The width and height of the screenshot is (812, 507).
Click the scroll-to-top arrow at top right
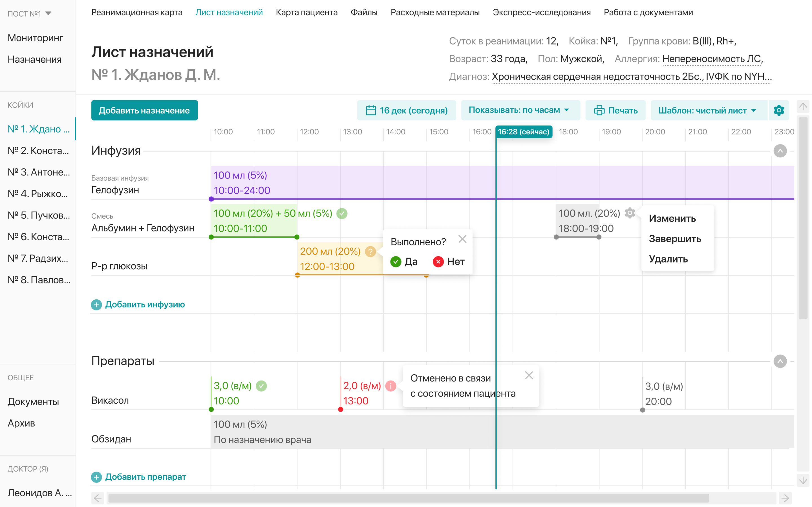tap(803, 106)
